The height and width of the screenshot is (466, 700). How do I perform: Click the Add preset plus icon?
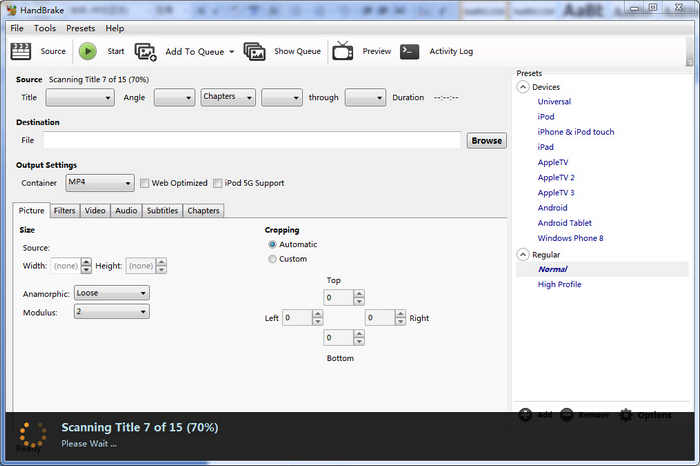point(525,415)
